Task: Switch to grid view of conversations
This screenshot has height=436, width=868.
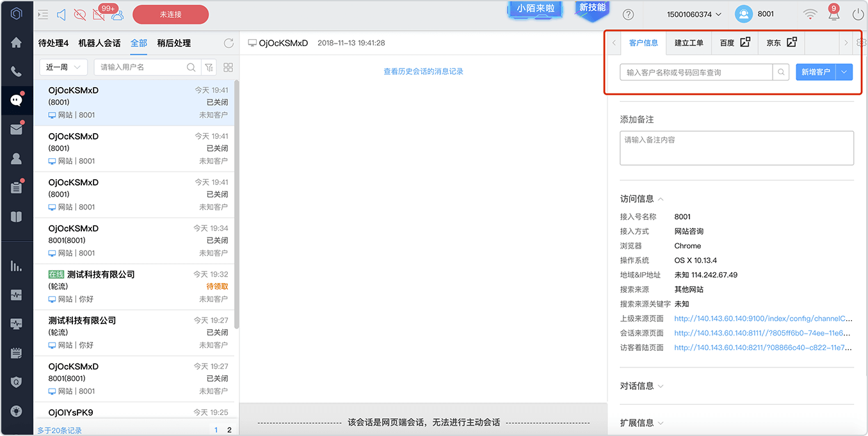Action: point(228,67)
